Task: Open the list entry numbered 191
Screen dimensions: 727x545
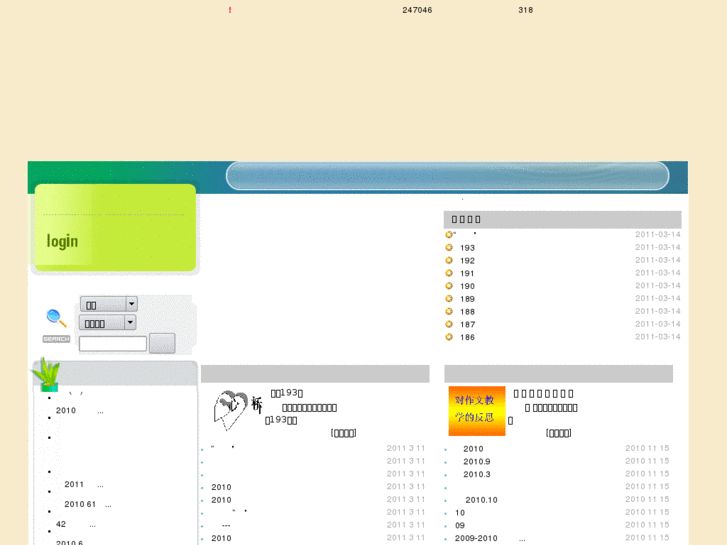Action: (467, 274)
